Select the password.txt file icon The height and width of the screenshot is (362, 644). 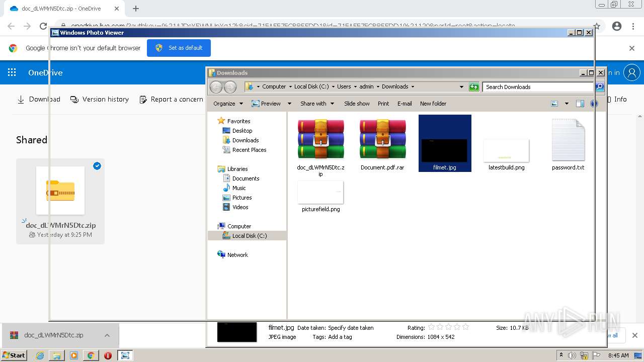point(568,145)
